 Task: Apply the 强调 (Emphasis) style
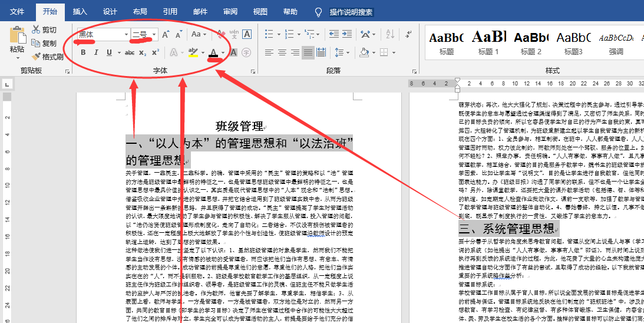616,43
